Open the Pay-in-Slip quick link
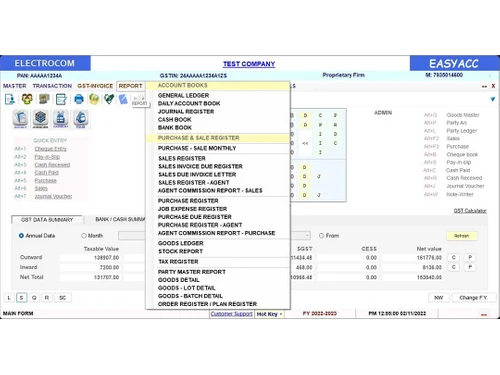The width and height of the screenshot is (500, 375). [47, 157]
